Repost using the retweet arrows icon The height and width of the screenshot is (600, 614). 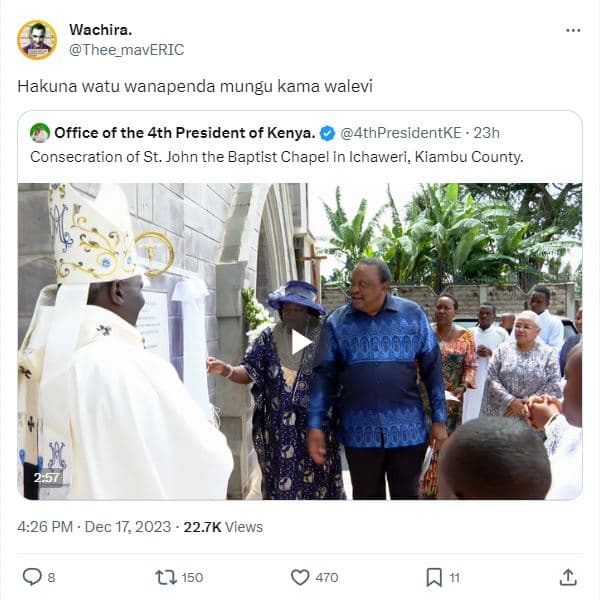click(166, 577)
